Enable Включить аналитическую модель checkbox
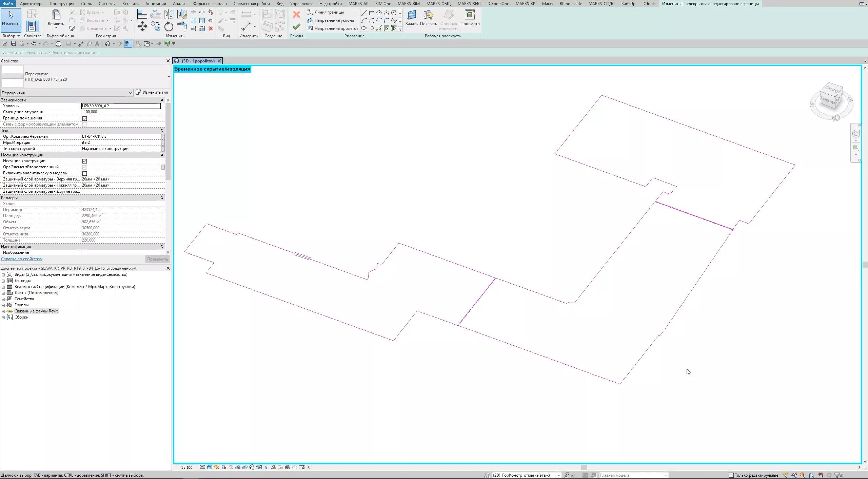Viewport: 868px width, 479px height. (84, 173)
